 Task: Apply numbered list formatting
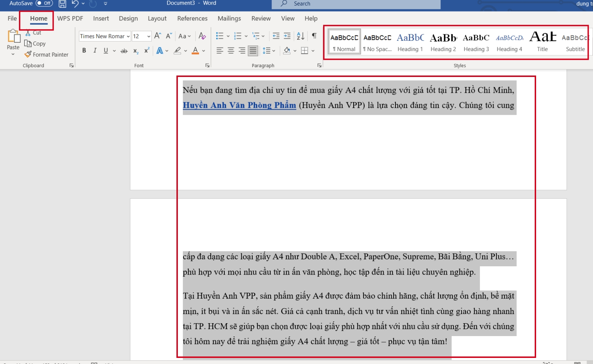click(238, 36)
